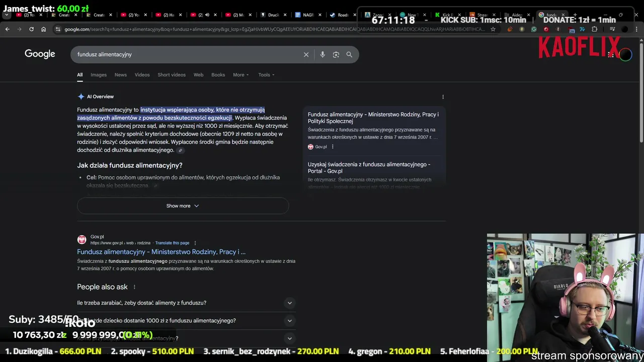
Task: Open Google account avatar
Action: click(x=625, y=54)
